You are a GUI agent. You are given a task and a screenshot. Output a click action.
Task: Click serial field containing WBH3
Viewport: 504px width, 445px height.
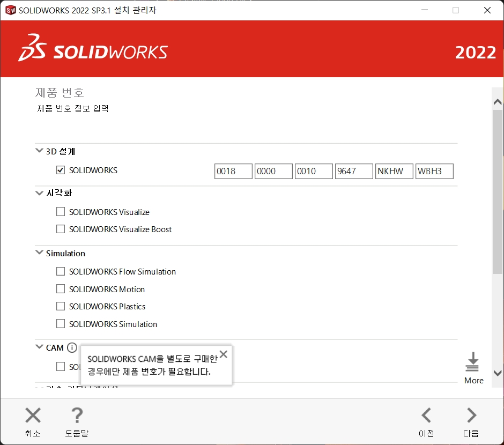click(x=434, y=171)
